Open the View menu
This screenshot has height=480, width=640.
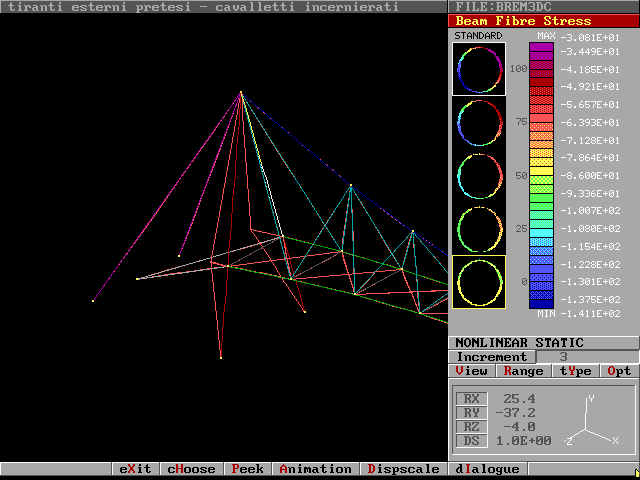tap(472, 371)
